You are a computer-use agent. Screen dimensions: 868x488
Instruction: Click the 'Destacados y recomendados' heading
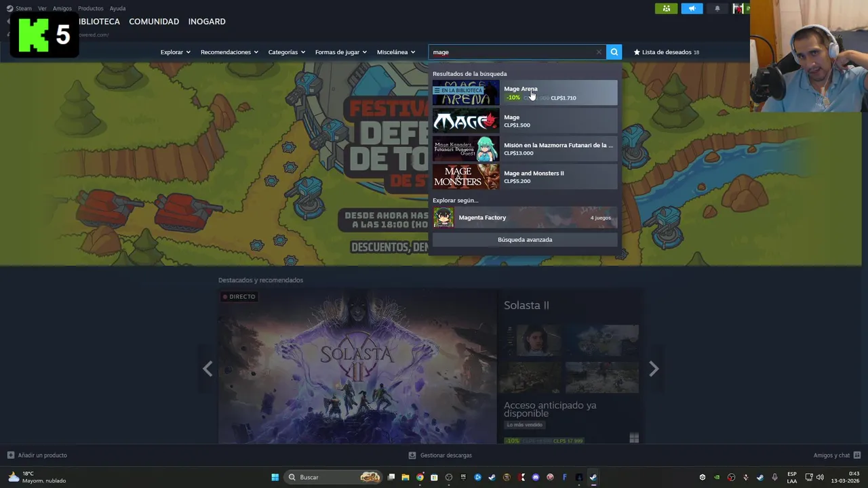[x=260, y=280]
